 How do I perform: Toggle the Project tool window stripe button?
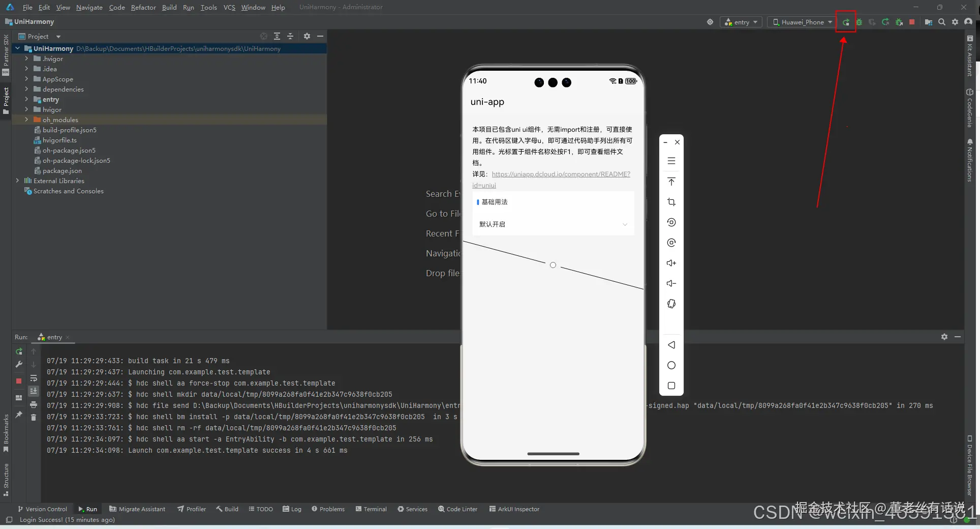[x=6, y=100]
